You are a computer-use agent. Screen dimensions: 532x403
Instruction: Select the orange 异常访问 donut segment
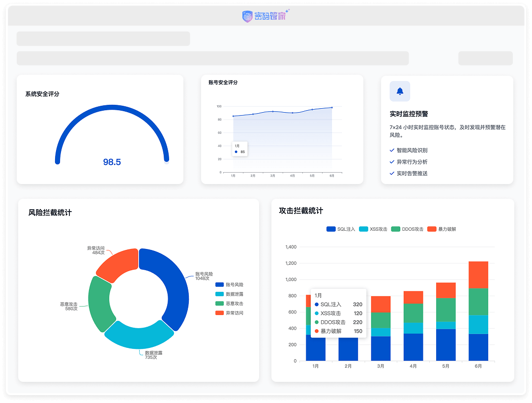[x=118, y=264]
